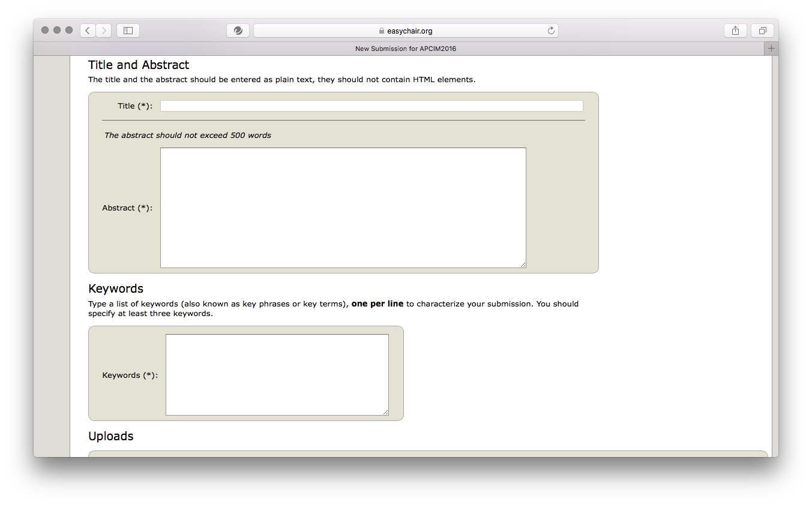Maximize the Safari window with green button
This screenshot has height=505, width=812.
(69, 30)
